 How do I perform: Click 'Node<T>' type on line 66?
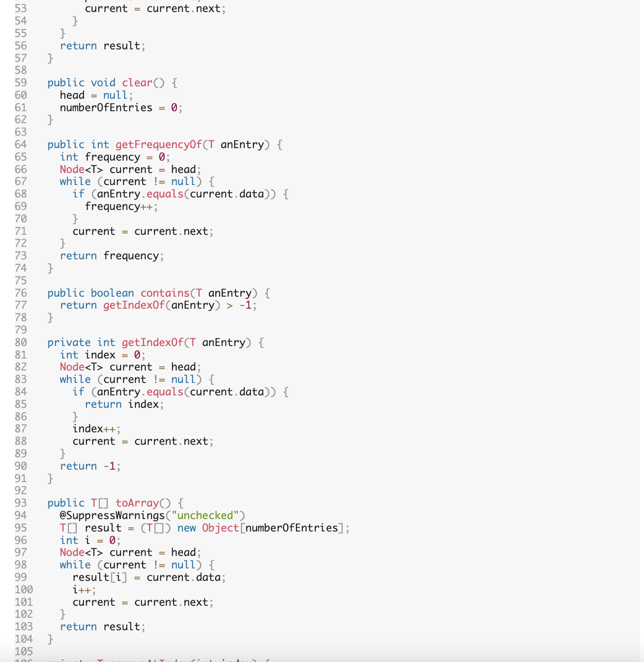82,169
